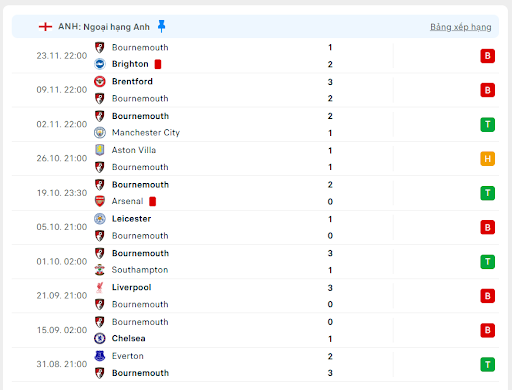The width and height of the screenshot is (512, 390).
Task: Click the Southampton club crest
Action: click(x=100, y=270)
